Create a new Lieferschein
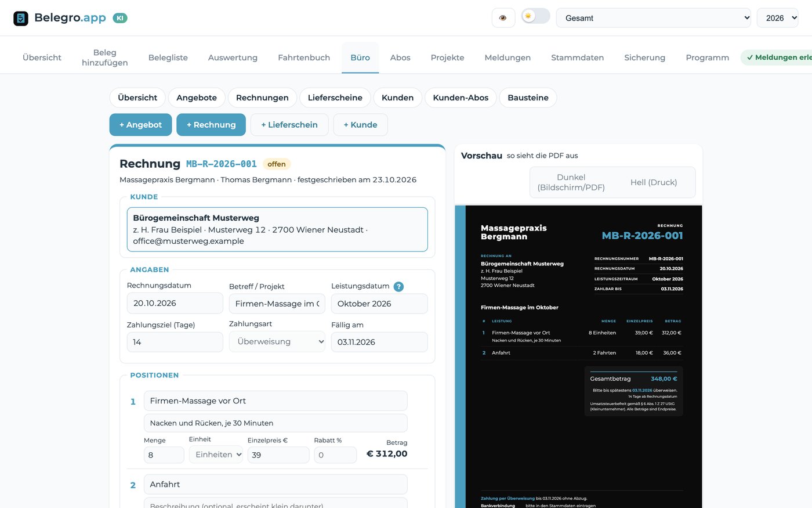Image resolution: width=812 pixels, height=508 pixels. [289, 125]
